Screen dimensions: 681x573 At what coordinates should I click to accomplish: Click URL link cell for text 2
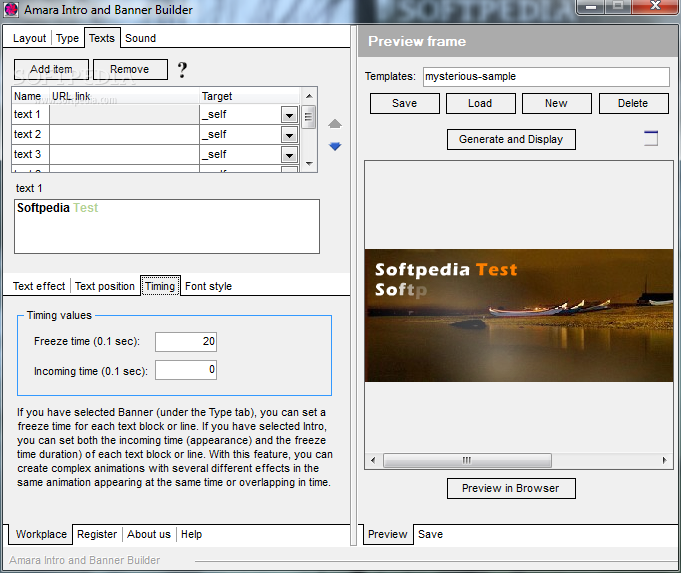[x=124, y=135]
